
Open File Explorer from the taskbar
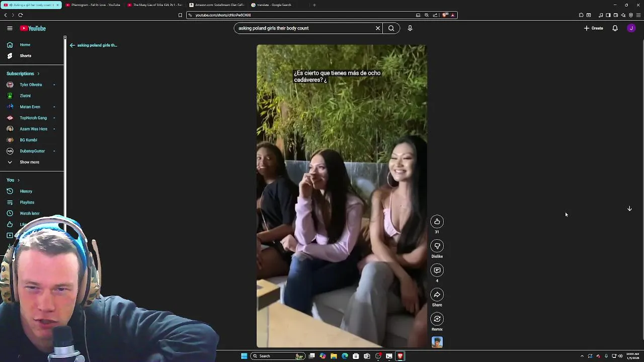click(334, 356)
